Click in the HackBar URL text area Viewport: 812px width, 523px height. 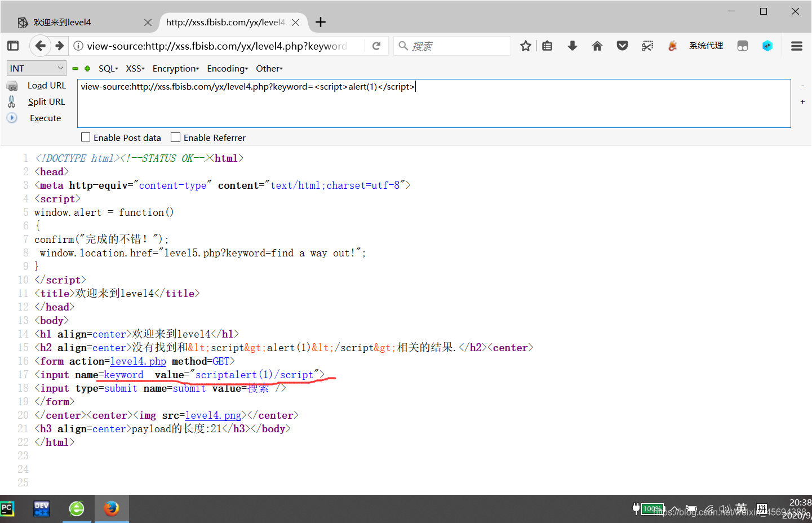coord(434,103)
